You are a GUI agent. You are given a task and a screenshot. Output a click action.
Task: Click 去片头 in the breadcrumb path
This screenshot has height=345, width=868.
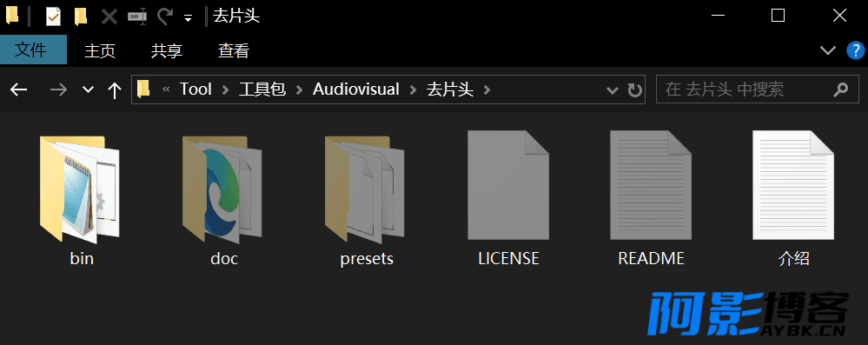450,90
